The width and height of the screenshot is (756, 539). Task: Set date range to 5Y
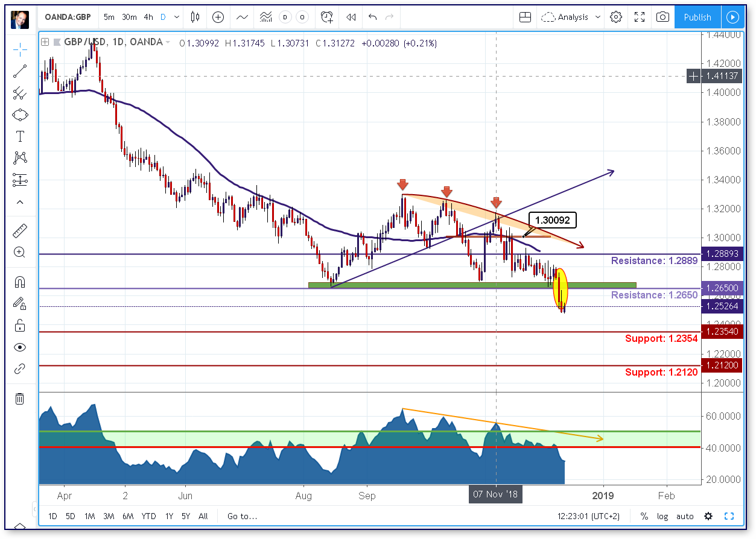186,516
